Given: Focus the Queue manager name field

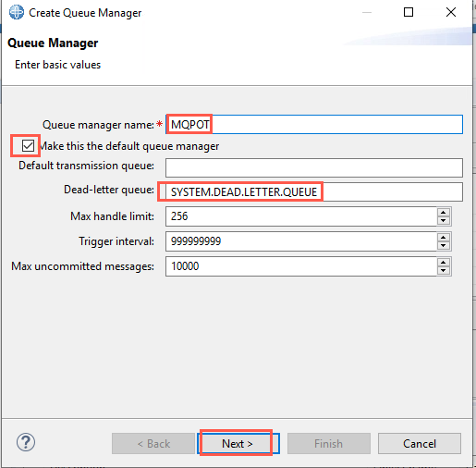Looking at the screenshot, I should point(314,124).
